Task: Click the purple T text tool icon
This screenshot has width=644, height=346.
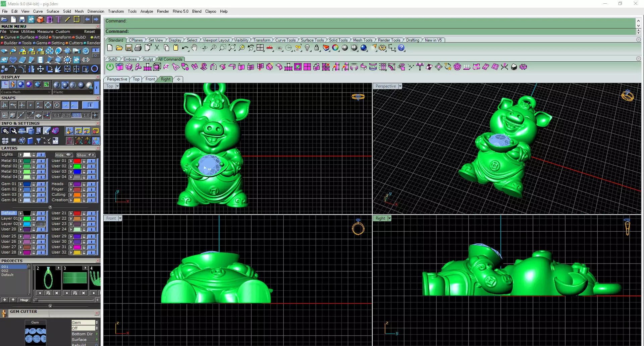Action: pyautogui.click(x=58, y=19)
